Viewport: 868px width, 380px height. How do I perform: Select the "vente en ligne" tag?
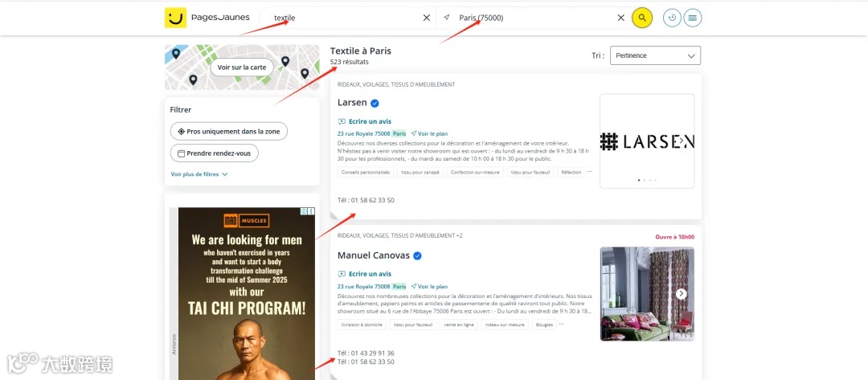point(460,325)
